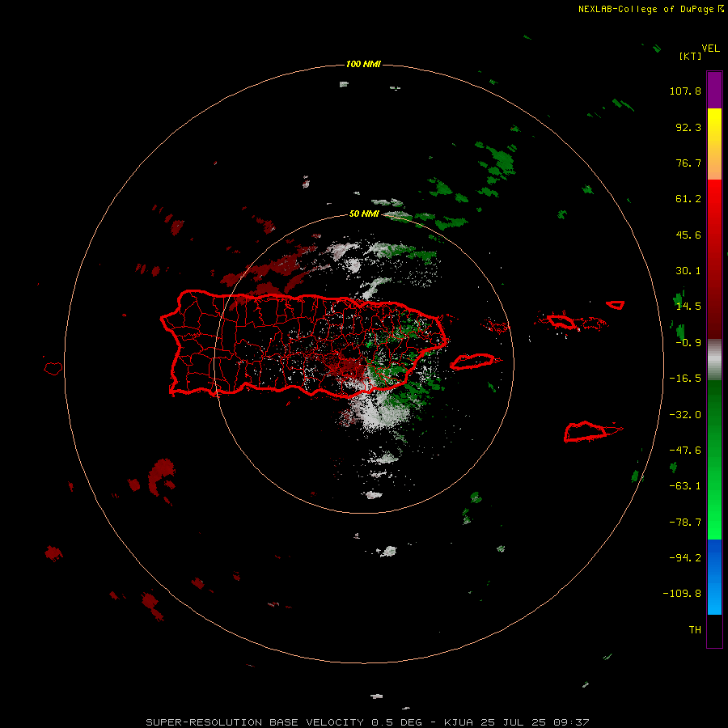Pick the purple segment of the color bar
Viewport: 728px width, 728px height.
pos(714,90)
